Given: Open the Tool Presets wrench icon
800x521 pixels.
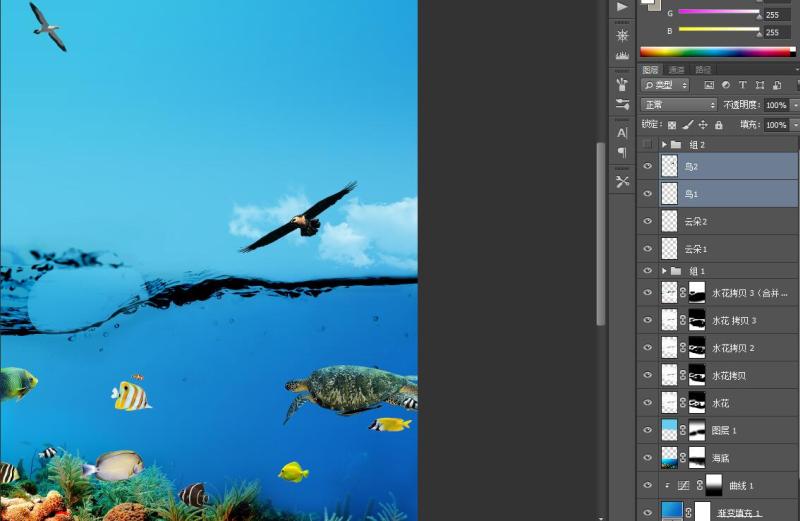Looking at the screenshot, I should point(622,182).
